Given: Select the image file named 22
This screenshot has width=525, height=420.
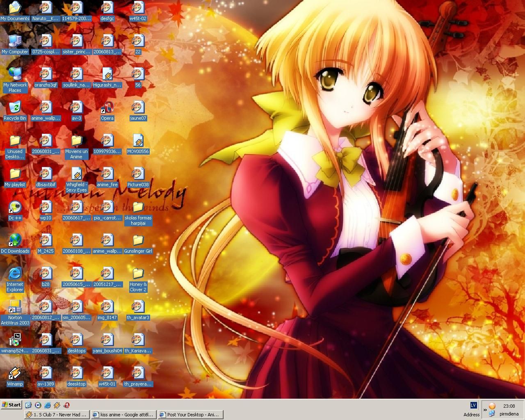Looking at the screenshot, I should [138, 44].
